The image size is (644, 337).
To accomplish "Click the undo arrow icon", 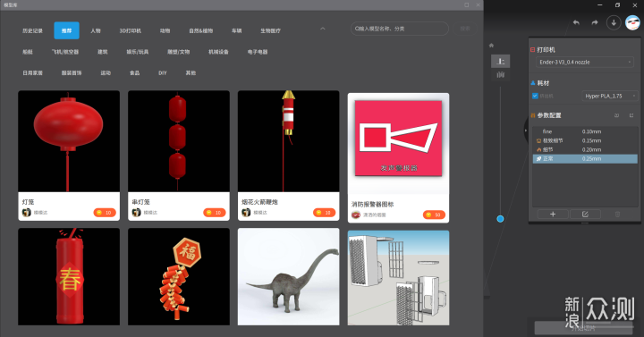I will (576, 22).
